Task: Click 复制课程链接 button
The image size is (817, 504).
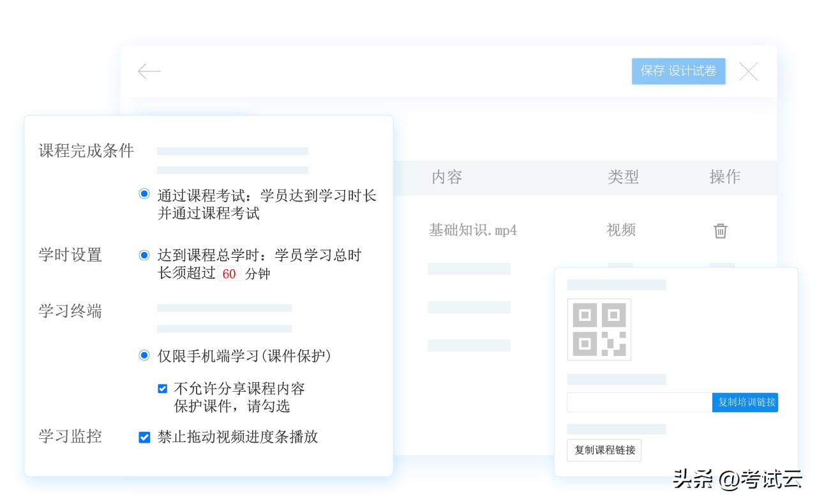Action: pyautogui.click(x=604, y=450)
